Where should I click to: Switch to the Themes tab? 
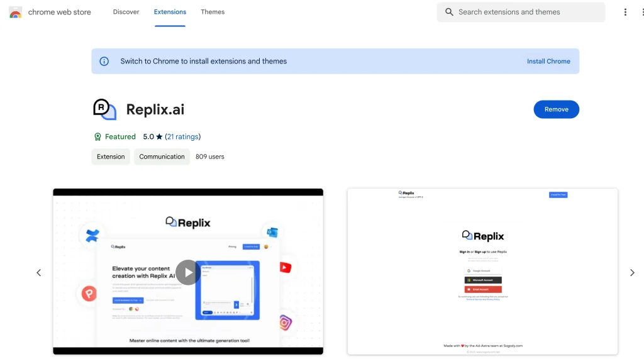coord(213,12)
